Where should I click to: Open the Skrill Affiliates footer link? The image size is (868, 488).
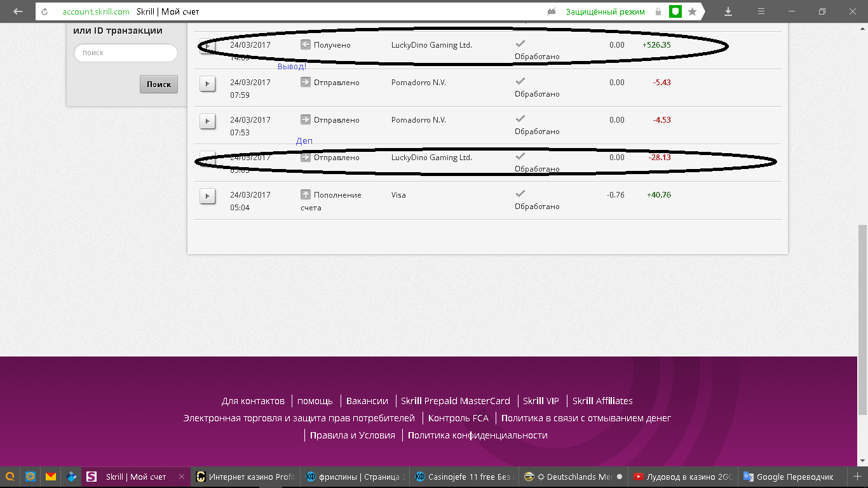pyautogui.click(x=602, y=401)
